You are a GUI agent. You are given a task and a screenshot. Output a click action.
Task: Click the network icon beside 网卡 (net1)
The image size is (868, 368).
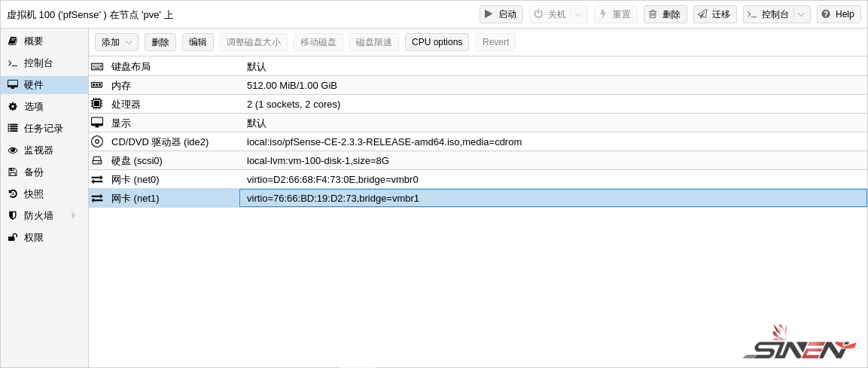[x=97, y=198]
